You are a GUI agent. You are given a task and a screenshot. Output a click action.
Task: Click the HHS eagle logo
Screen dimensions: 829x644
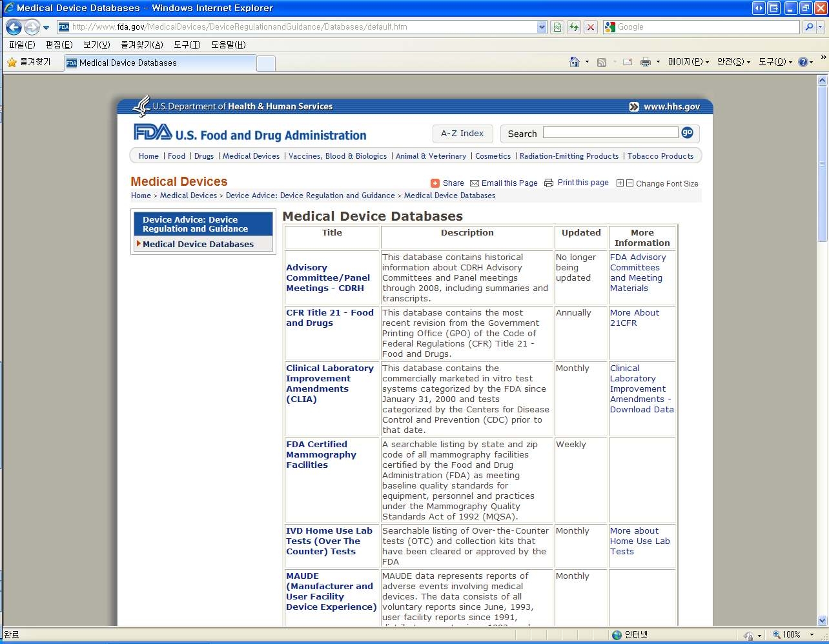[x=141, y=106]
